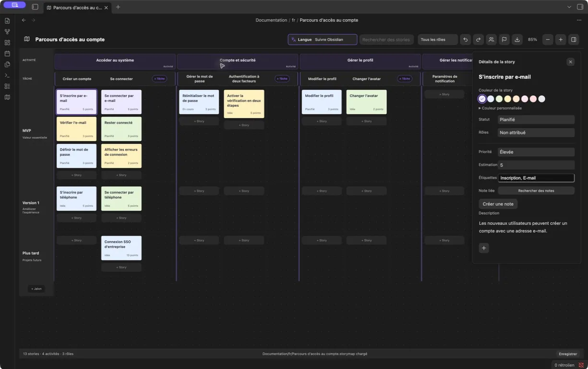Image resolution: width=588 pixels, height=369 pixels.
Task: Export the story map with download icon
Action: click(517, 39)
